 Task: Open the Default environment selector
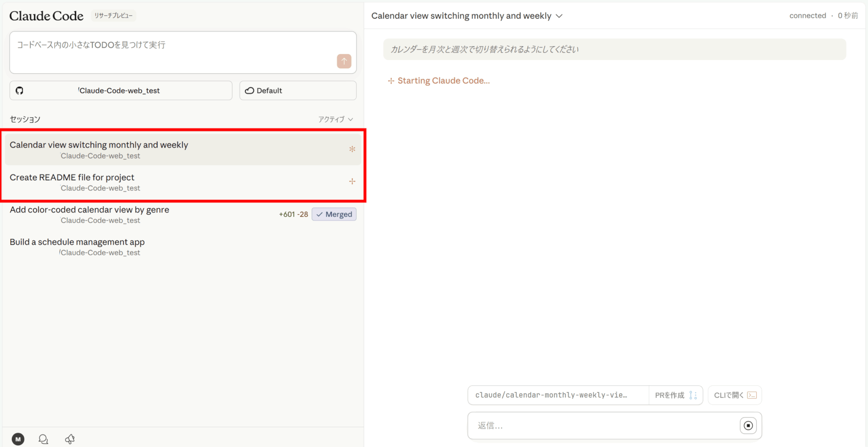298,91
